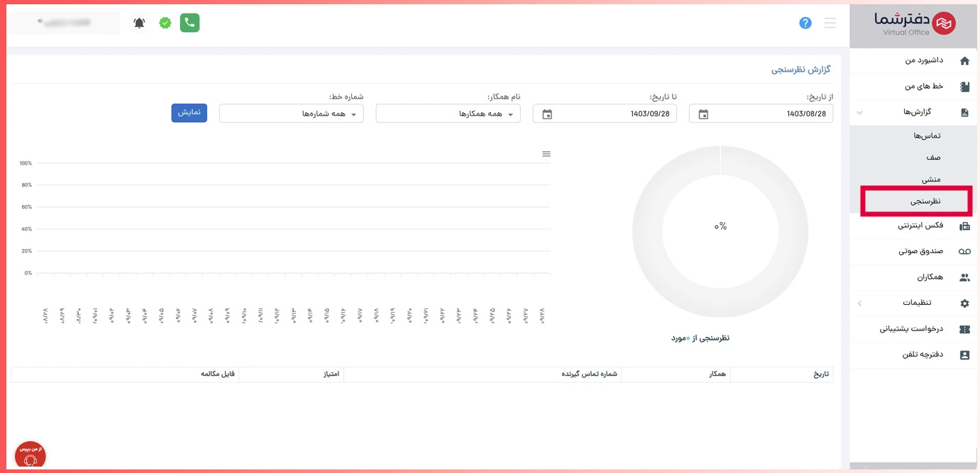Open the همه همکارها dropdown
Screen dimensions: 980x473
tap(448, 113)
